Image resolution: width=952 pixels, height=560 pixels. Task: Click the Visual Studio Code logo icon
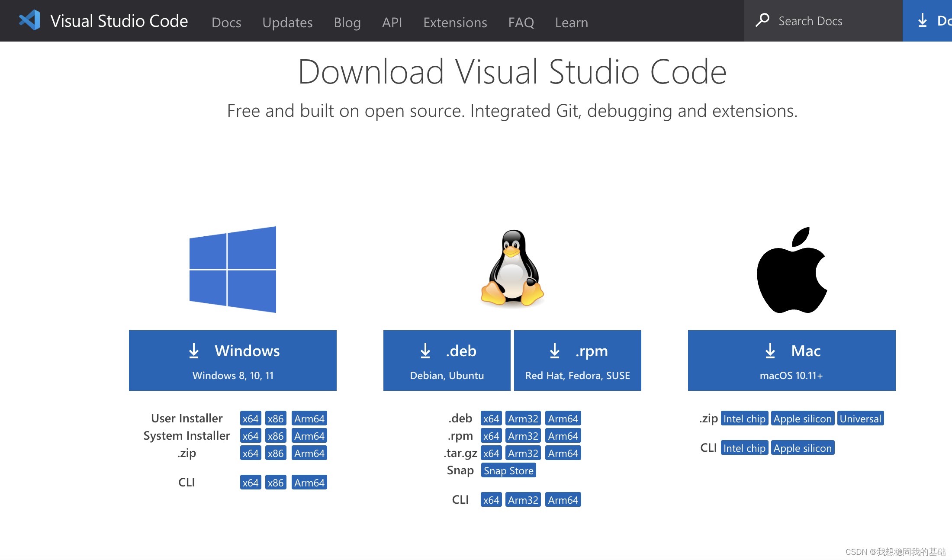[x=27, y=20]
